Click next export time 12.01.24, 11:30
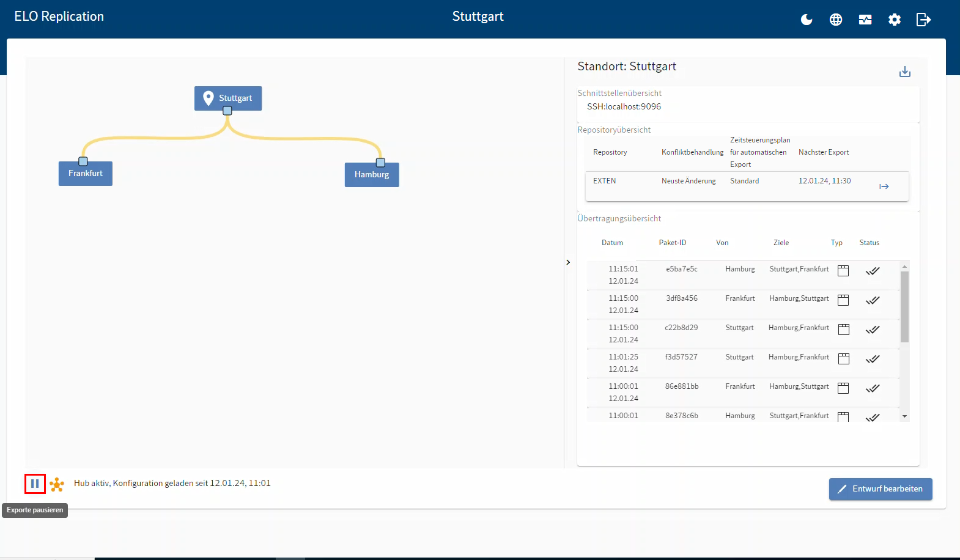Screen dimensions: 960x560 (x=824, y=181)
